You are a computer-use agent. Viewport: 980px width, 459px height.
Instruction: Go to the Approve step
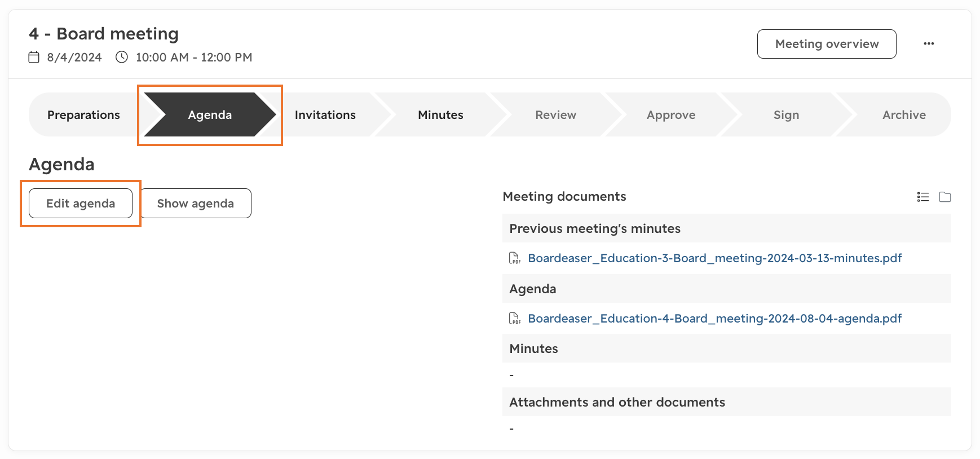click(671, 115)
